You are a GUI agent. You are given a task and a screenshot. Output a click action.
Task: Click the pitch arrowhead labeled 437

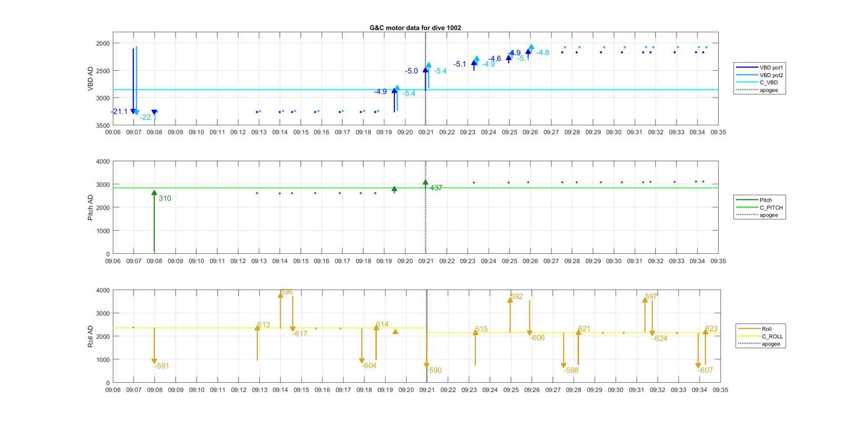point(425,182)
